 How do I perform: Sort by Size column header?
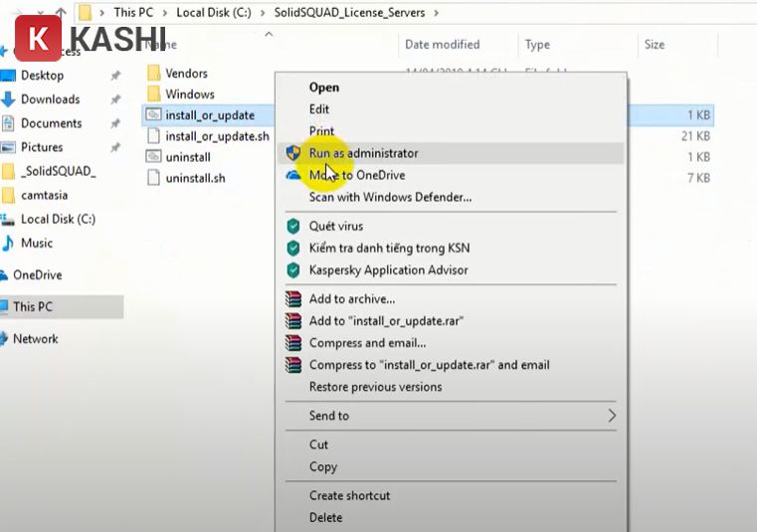point(655,45)
